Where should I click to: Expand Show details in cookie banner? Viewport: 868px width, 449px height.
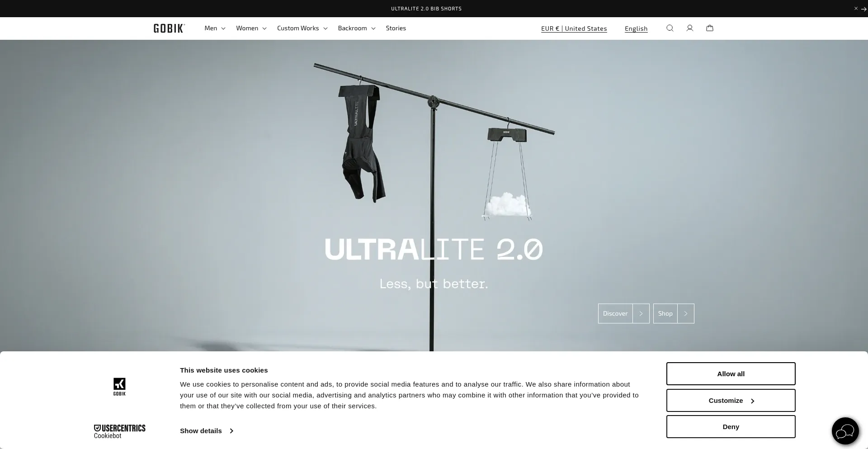(x=207, y=431)
